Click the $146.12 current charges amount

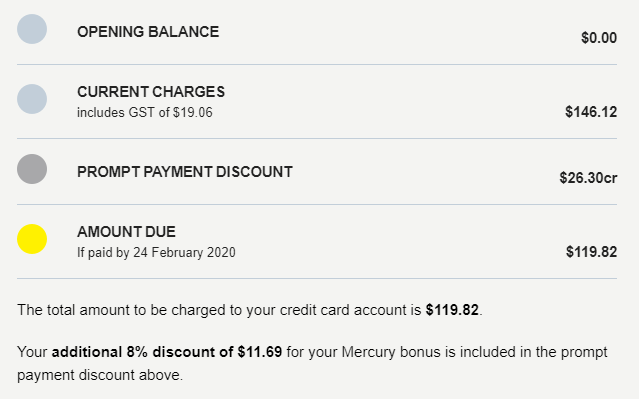pos(591,112)
